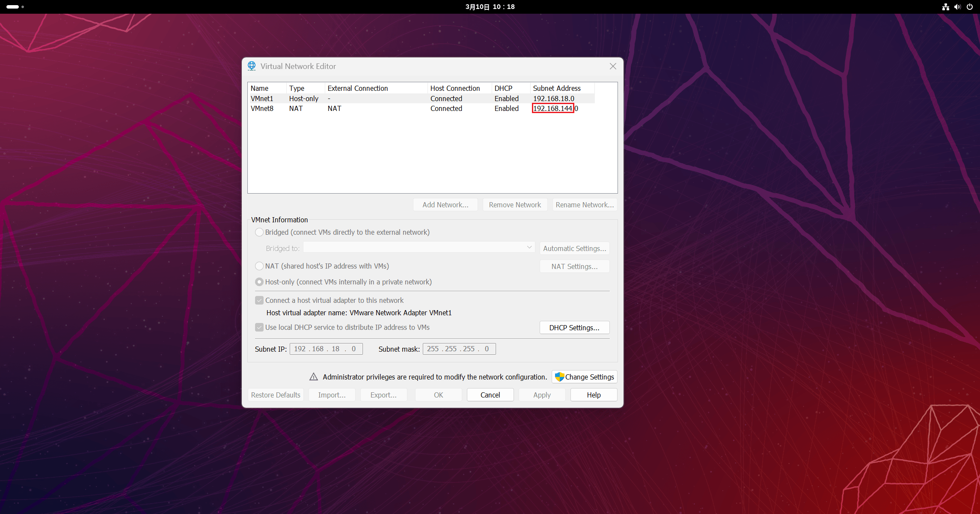Select the VMnet1 row in network list
The image size is (980, 514).
click(421, 99)
